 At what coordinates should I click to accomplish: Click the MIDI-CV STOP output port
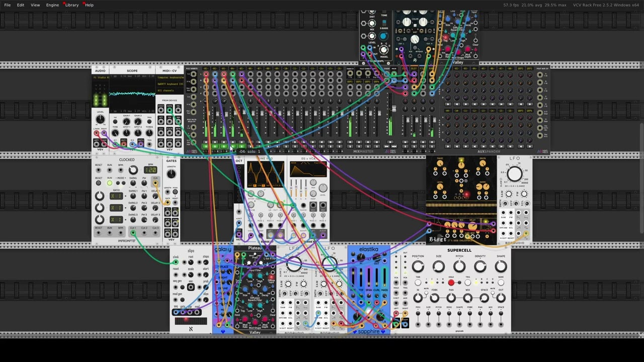click(x=170, y=144)
